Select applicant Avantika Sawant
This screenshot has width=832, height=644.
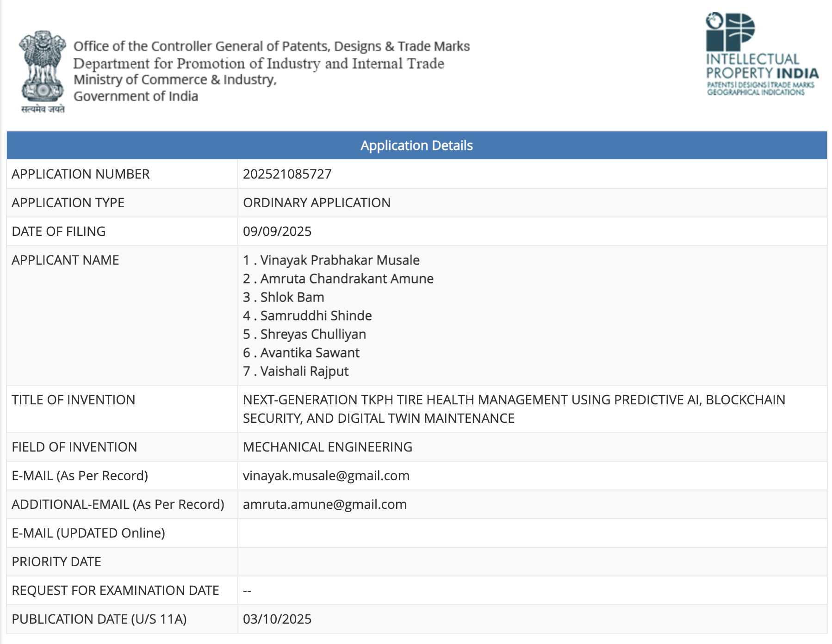tap(310, 353)
